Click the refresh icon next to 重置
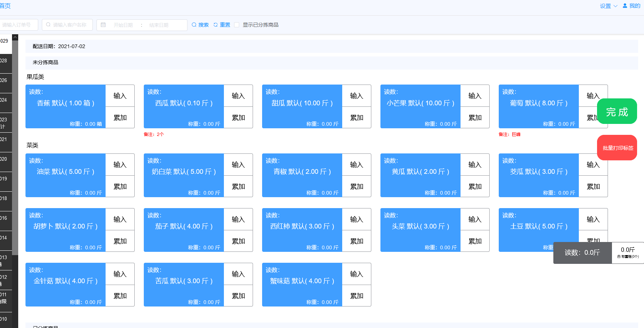644x328 pixels. tap(215, 24)
